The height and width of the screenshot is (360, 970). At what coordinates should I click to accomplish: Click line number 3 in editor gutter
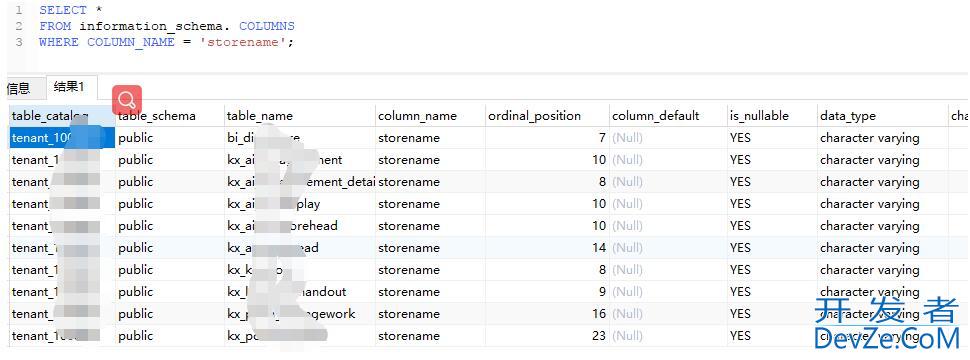tap(19, 42)
